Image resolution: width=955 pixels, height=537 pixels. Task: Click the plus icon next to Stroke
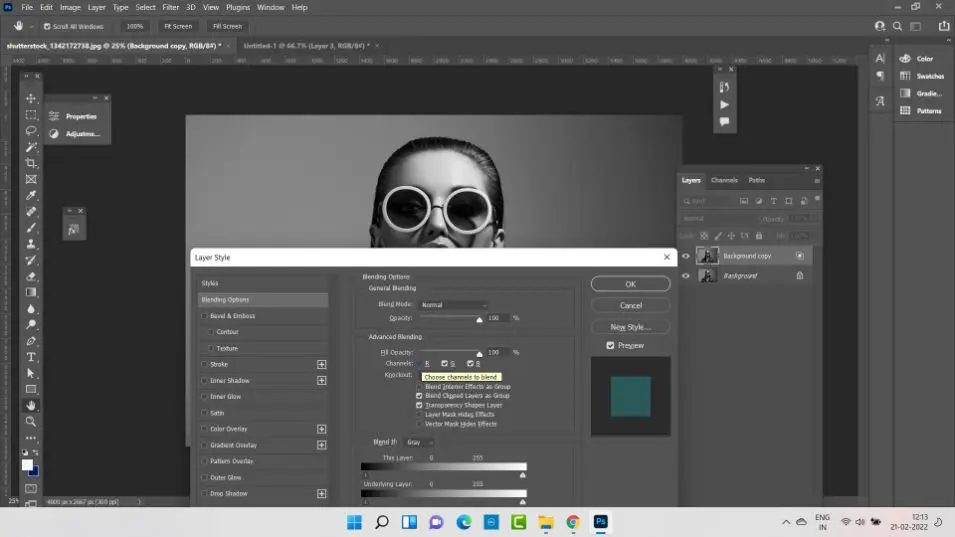[x=322, y=365]
